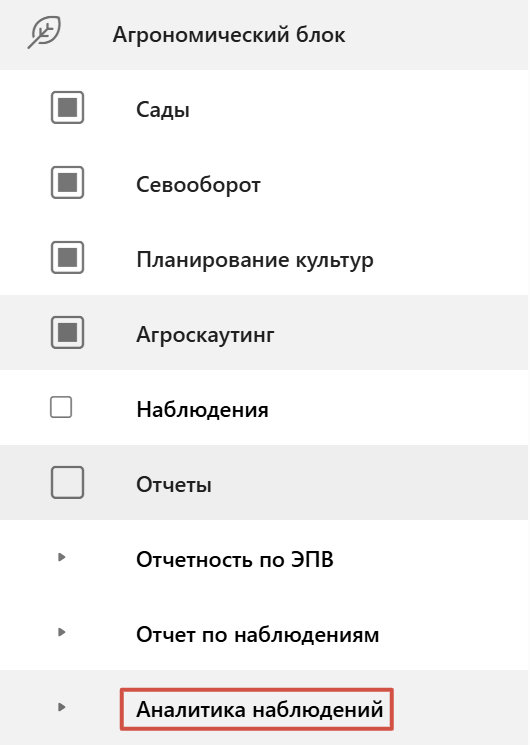Open the highlighted Аналитика наблюдений item

257,709
